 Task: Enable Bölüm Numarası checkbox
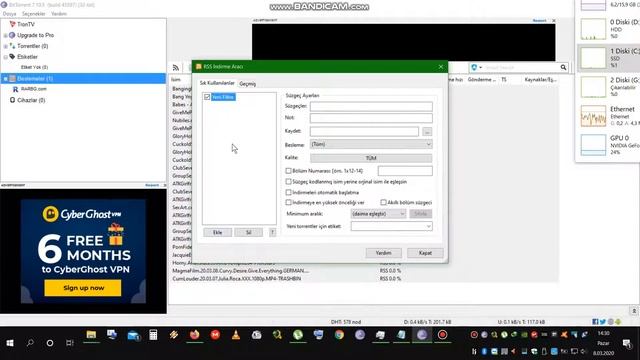click(x=288, y=171)
